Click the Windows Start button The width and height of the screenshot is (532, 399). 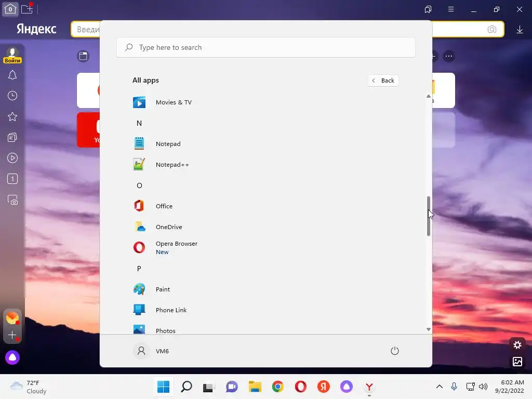coord(163,387)
